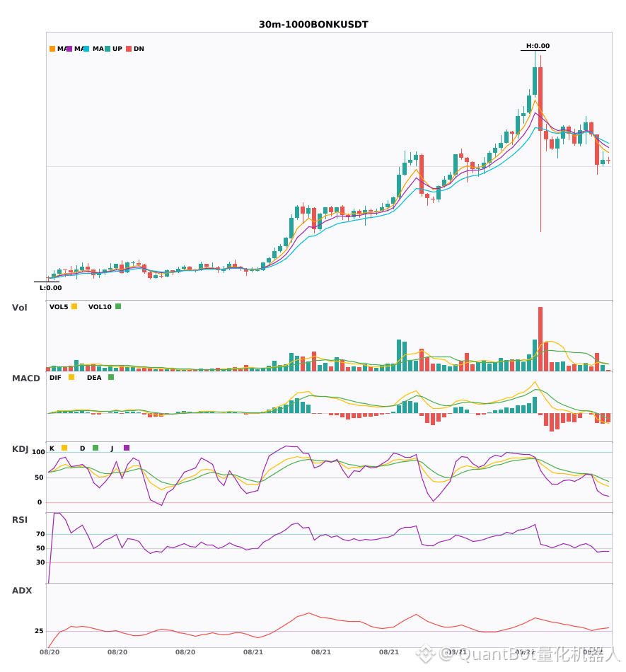The height and width of the screenshot is (672, 626).
Task: Select the green DEA legend swatch
Action: 111,377
